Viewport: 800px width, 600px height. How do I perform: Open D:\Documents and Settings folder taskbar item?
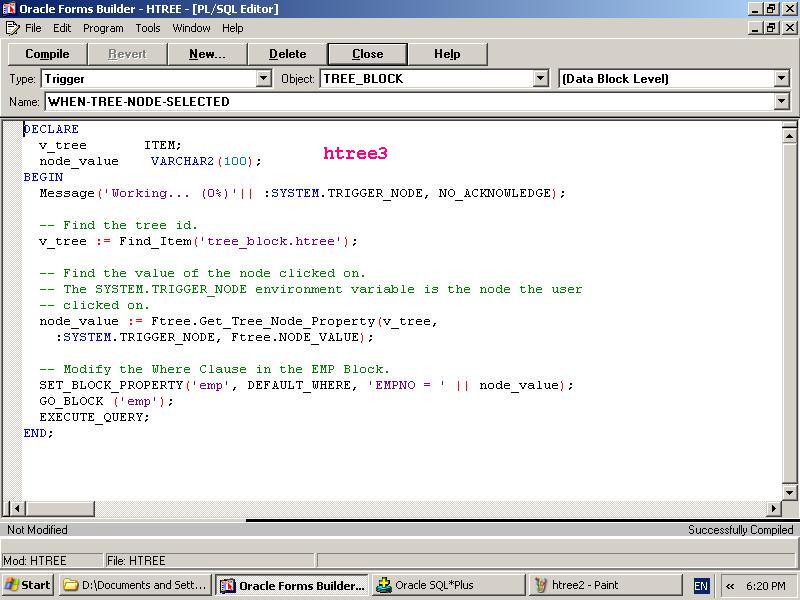(x=135, y=585)
